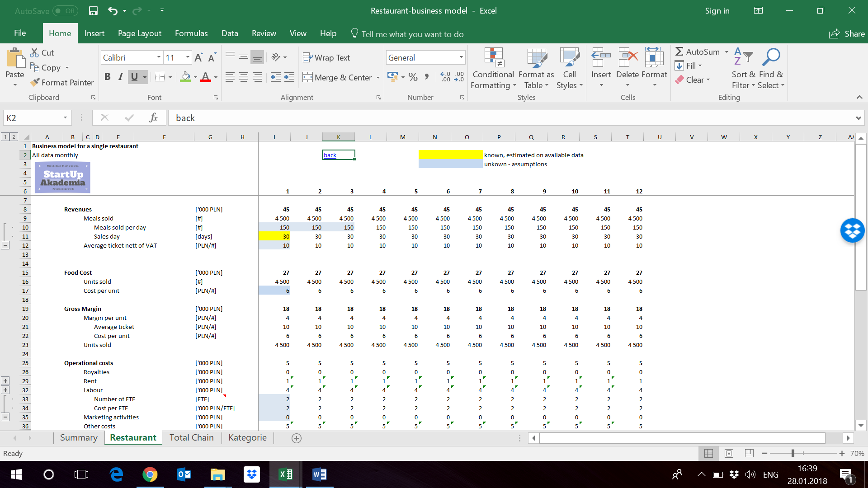Open the Total Chain sheet tab

[x=192, y=437]
